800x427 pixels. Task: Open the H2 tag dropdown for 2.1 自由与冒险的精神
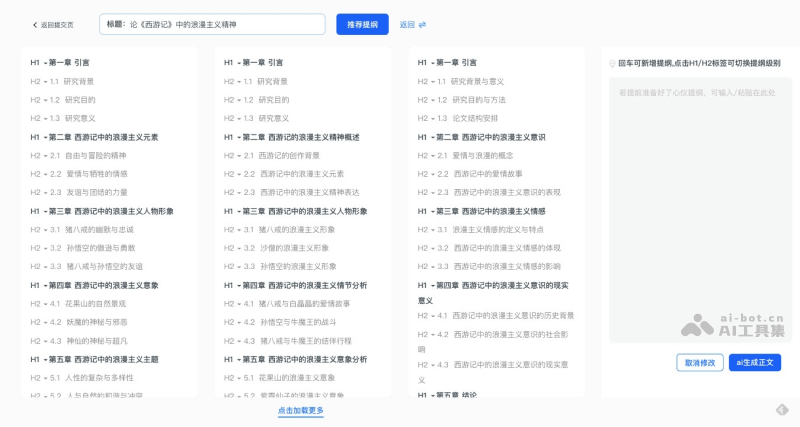(x=42, y=155)
